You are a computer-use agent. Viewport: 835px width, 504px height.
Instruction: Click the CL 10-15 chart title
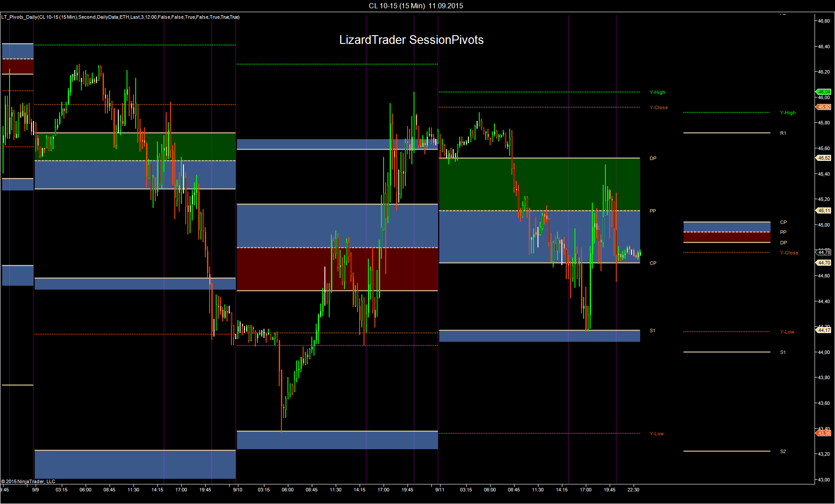[x=416, y=6]
